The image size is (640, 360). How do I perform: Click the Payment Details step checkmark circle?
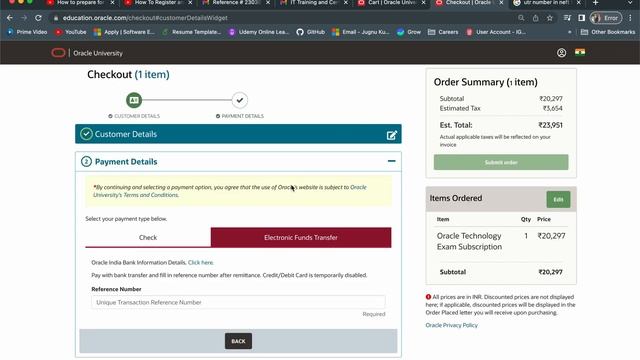(x=240, y=100)
